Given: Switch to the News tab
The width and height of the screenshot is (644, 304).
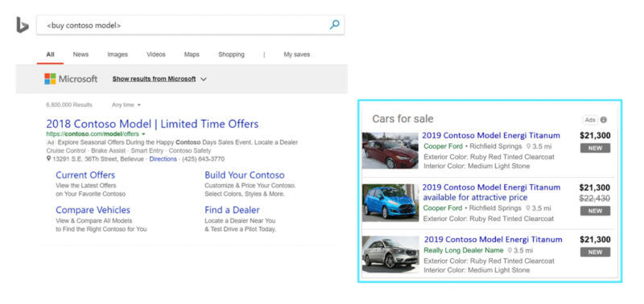Looking at the screenshot, I should 80,54.
